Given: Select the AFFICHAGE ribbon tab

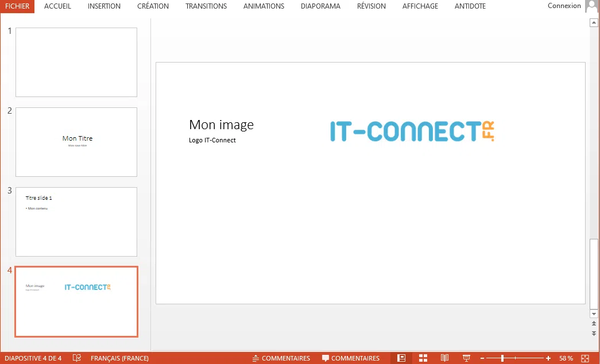Looking at the screenshot, I should click(420, 6).
